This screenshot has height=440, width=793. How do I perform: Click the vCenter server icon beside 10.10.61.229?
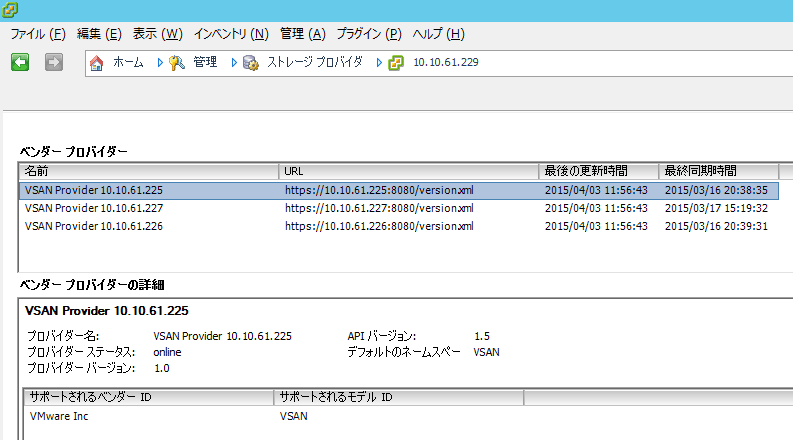(x=396, y=63)
